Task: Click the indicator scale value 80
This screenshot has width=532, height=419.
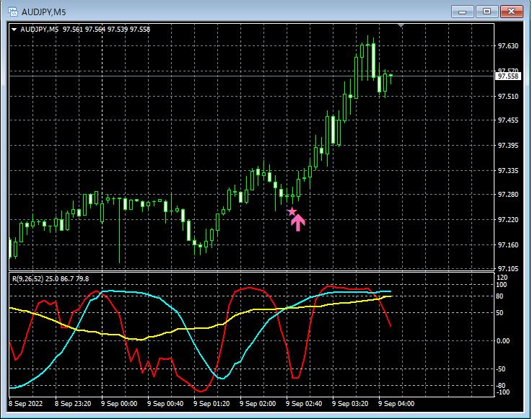Action: (500, 296)
